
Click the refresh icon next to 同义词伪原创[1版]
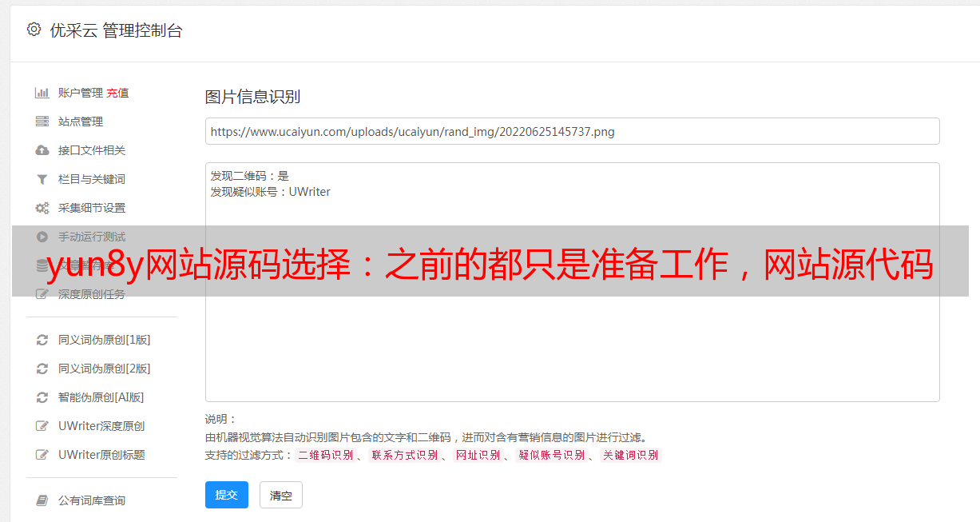pos(42,340)
